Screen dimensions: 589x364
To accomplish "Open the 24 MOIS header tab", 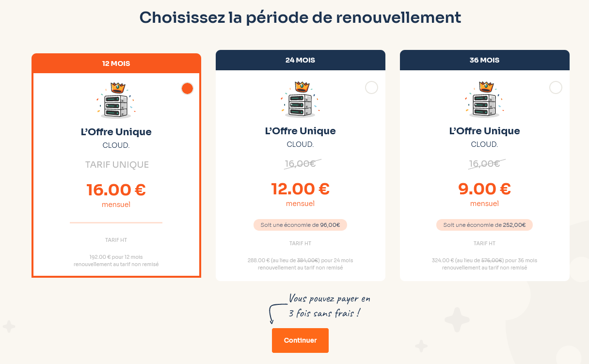I will 301,60.
